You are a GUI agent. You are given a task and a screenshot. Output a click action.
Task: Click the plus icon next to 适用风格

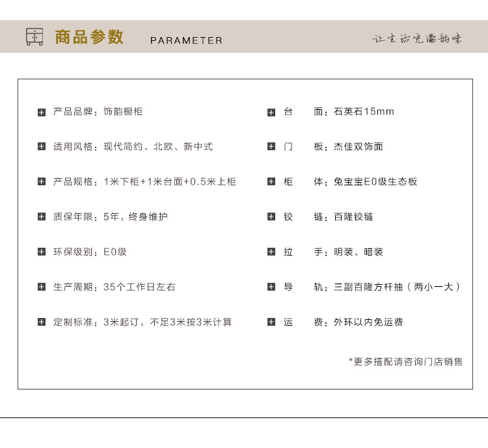pos(42,146)
